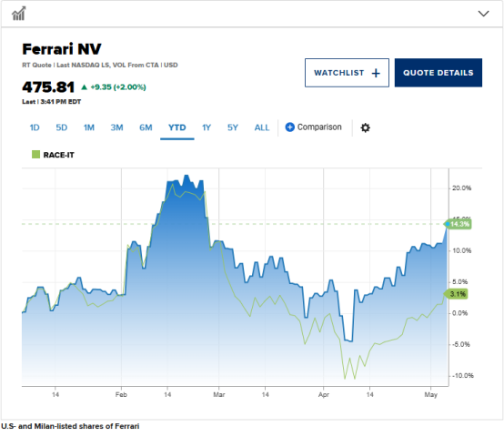Click the 14.3% price marker

click(x=458, y=224)
